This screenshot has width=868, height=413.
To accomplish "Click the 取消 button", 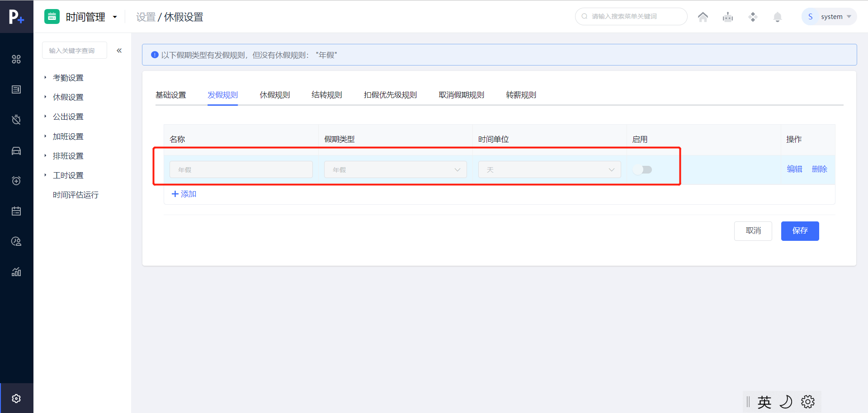I will [x=753, y=231].
